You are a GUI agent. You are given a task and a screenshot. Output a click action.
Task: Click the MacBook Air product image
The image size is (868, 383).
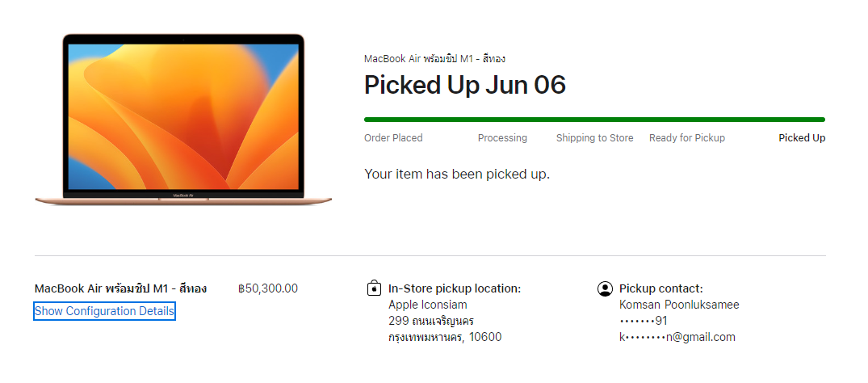pos(183,120)
